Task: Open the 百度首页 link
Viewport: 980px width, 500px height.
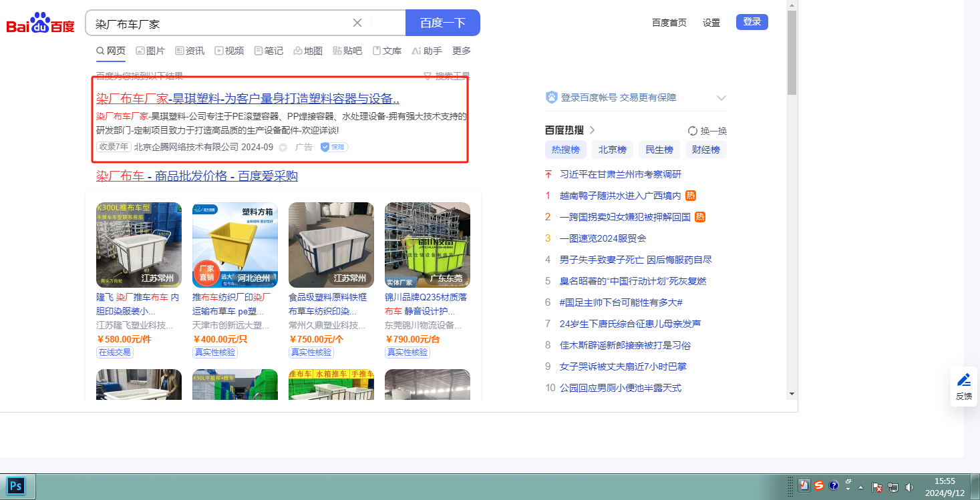Action: 669,23
